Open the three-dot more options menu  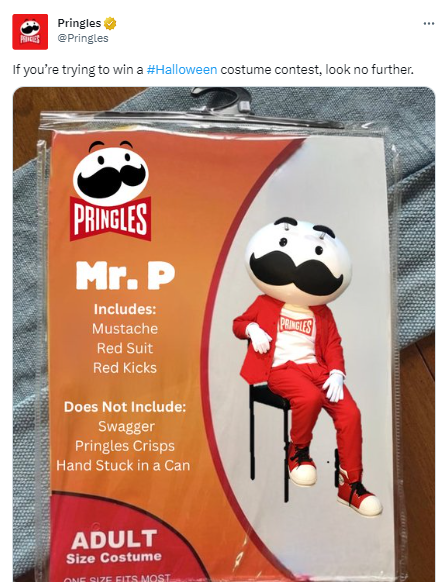tap(429, 23)
